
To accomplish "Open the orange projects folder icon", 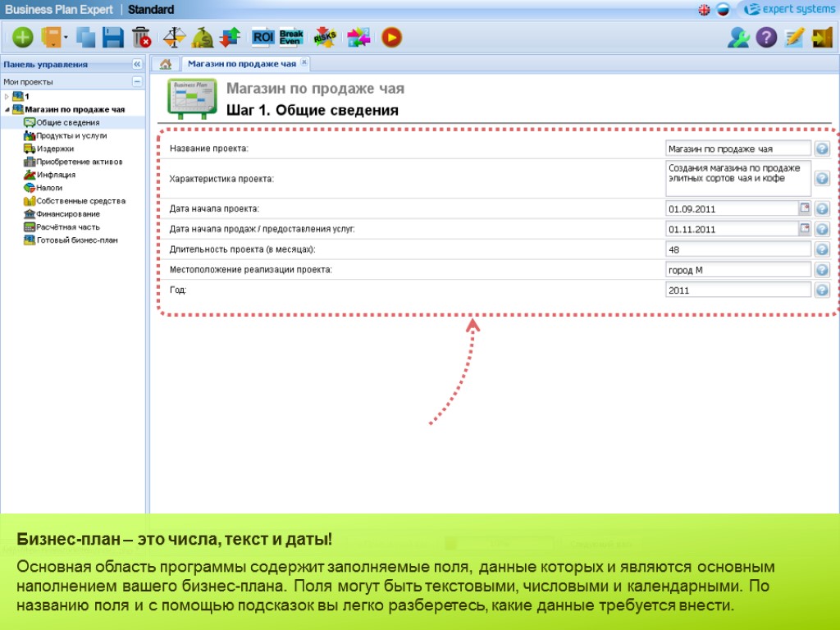I will pos(52,38).
